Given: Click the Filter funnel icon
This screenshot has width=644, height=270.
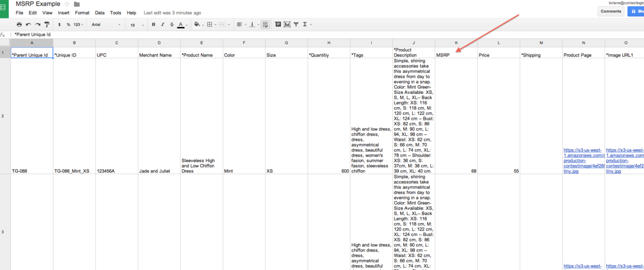Looking at the screenshot, I should point(296,25).
